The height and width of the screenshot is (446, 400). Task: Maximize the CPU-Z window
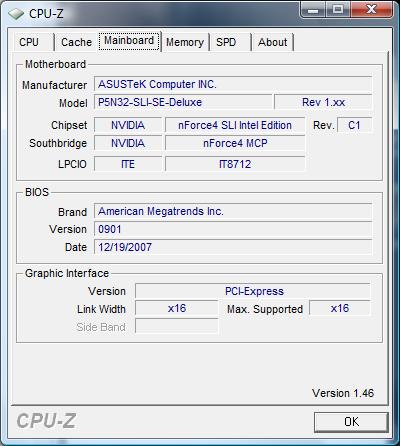click(x=338, y=9)
